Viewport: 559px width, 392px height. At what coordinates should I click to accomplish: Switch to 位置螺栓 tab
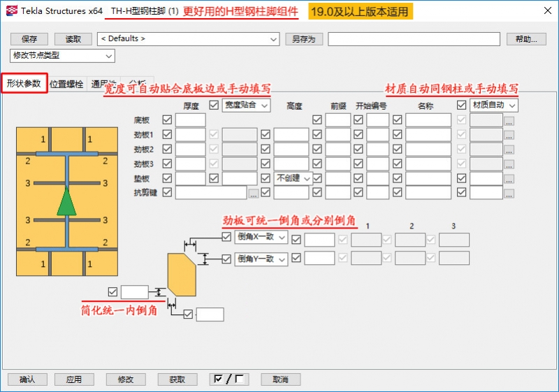click(x=66, y=84)
